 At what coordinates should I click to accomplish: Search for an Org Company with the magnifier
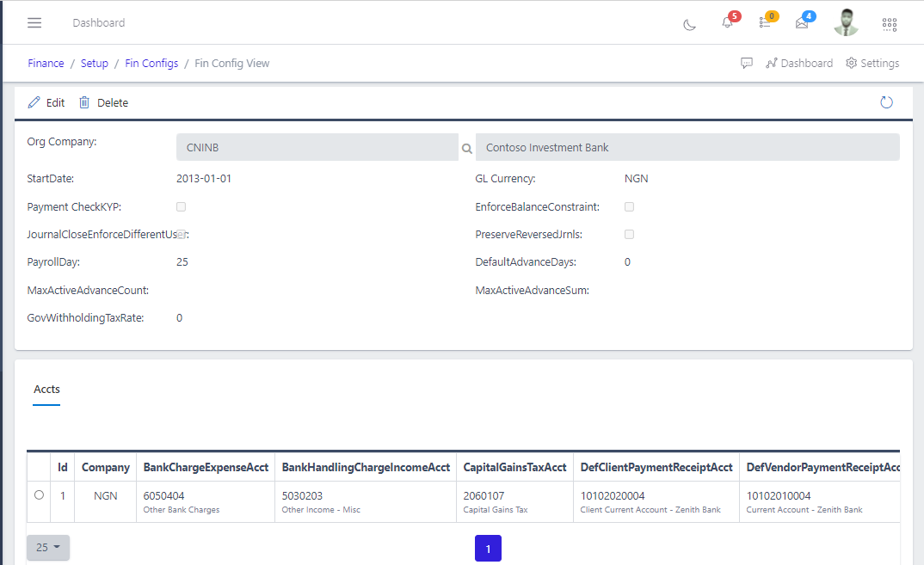tap(466, 148)
